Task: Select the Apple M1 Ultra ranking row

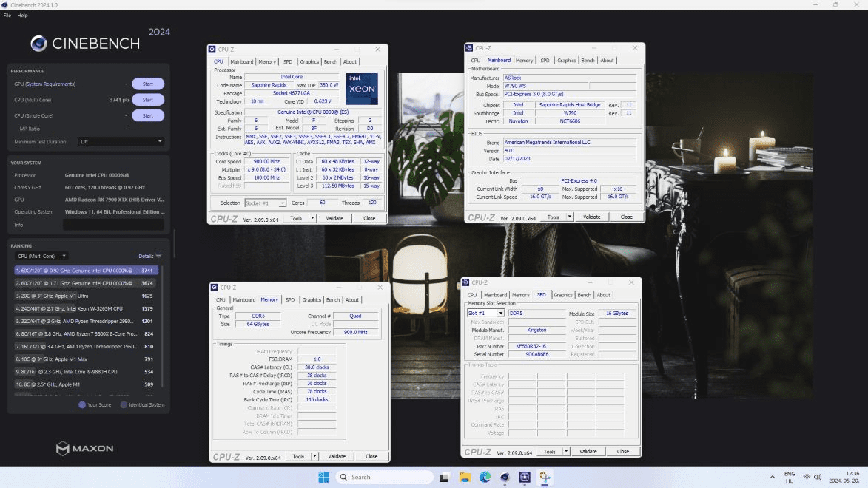Action: (87, 296)
